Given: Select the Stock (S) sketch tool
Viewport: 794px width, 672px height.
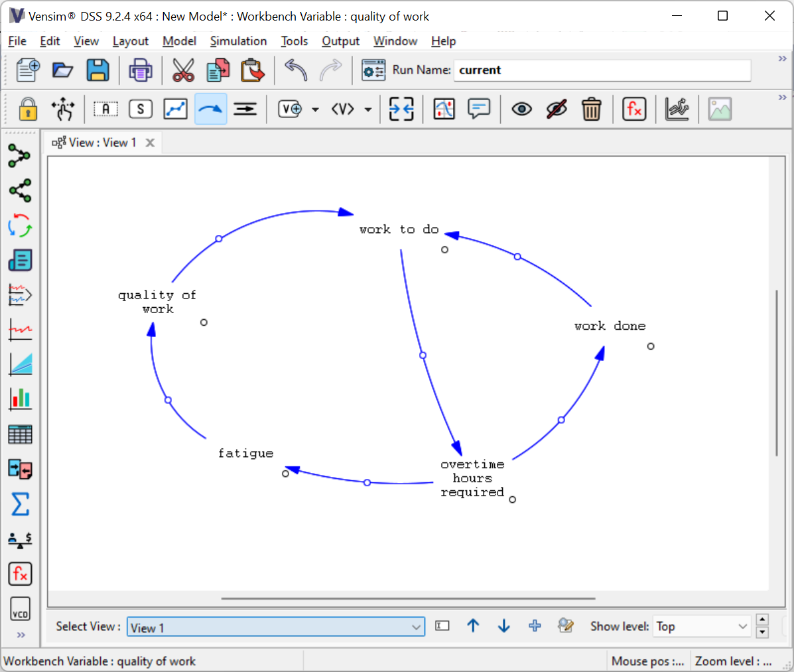Looking at the screenshot, I should tap(141, 109).
